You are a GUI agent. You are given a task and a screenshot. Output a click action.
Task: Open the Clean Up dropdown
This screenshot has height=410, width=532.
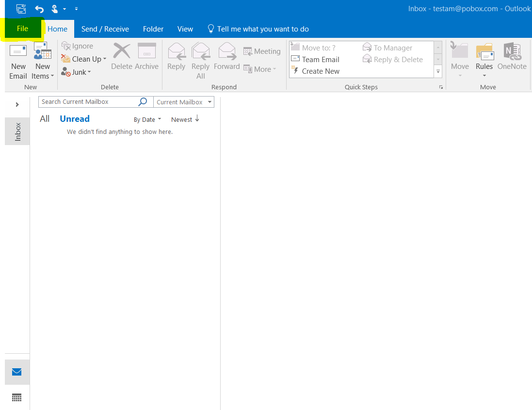point(84,59)
